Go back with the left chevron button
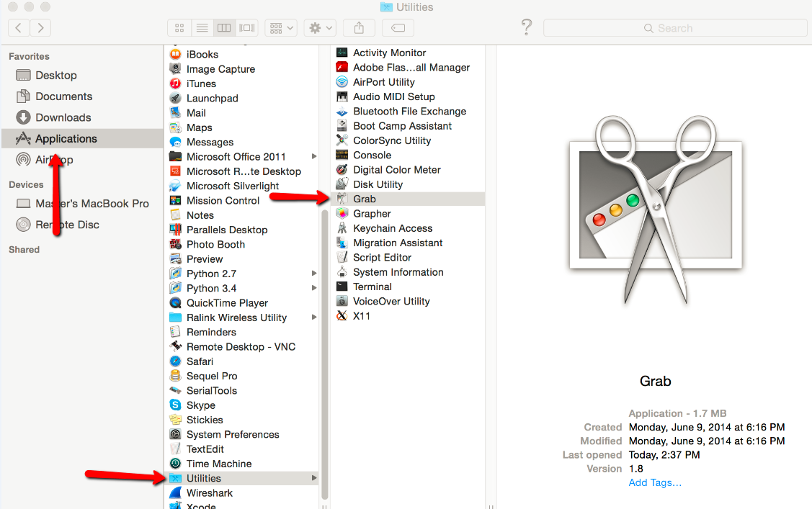This screenshot has width=812, height=509. coord(19,28)
